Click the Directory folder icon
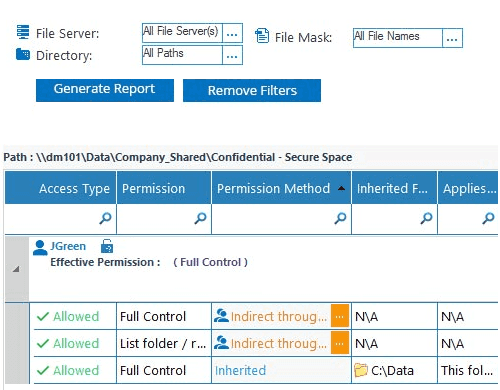 23,54
